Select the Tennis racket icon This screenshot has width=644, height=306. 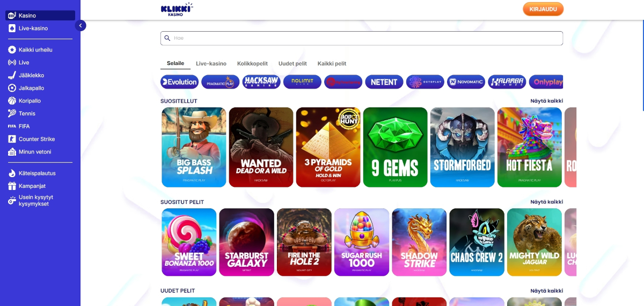(12, 113)
